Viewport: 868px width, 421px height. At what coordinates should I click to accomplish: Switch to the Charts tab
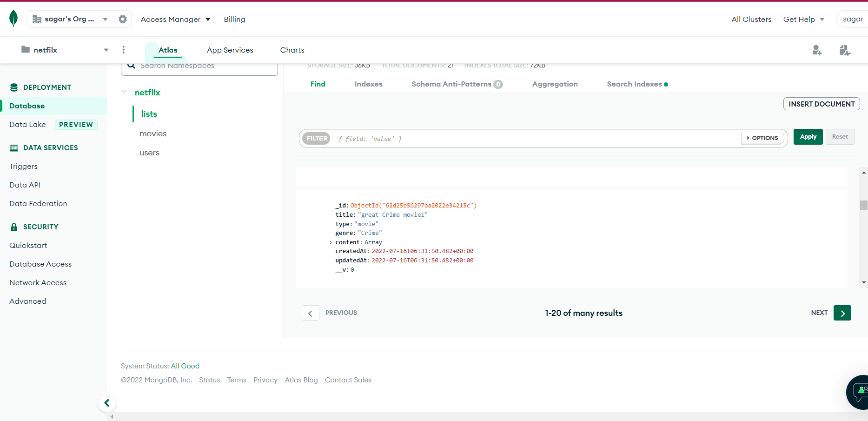pos(292,50)
